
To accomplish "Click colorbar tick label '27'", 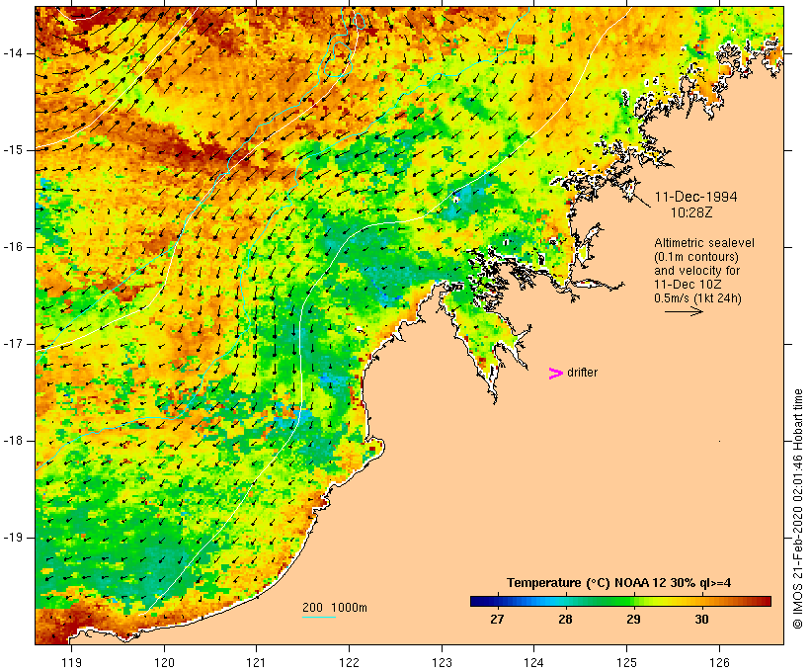I will (497, 620).
